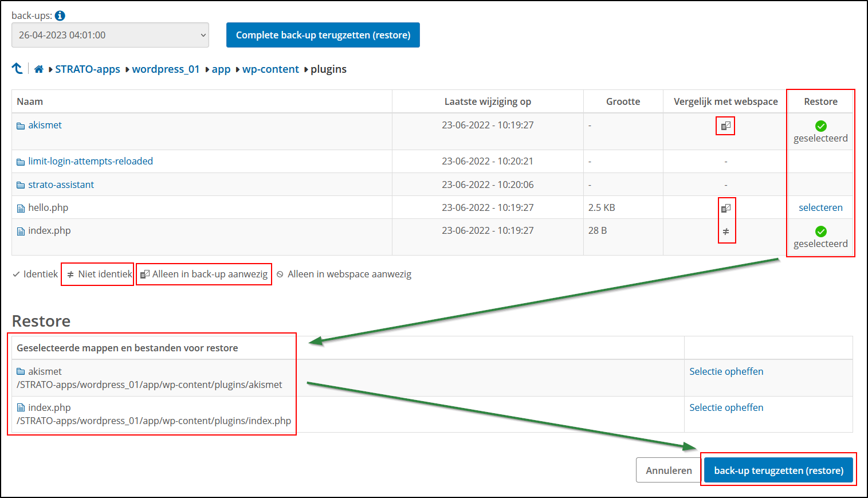Click the comparison icon for hello.php

(x=726, y=206)
